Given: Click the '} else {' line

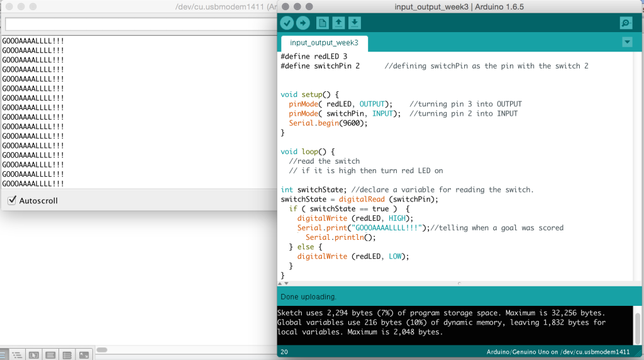Looking at the screenshot, I should tap(306, 247).
